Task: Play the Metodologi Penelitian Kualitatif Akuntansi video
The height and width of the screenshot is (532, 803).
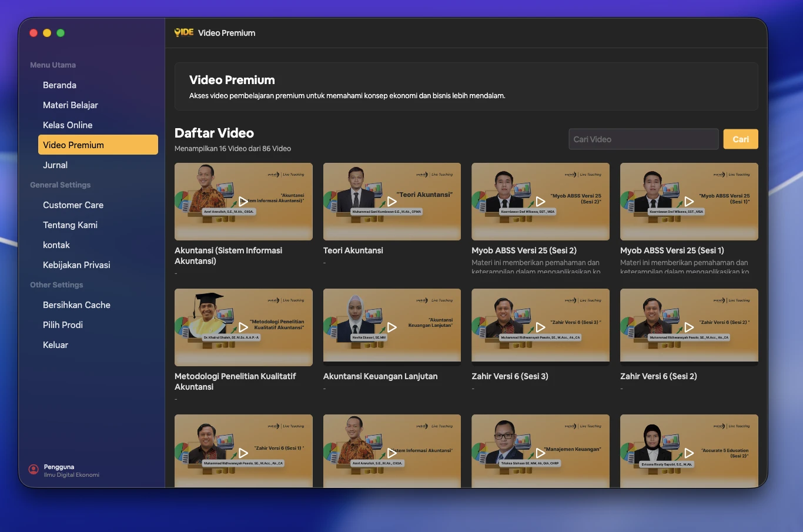Action: tap(243, 327)
